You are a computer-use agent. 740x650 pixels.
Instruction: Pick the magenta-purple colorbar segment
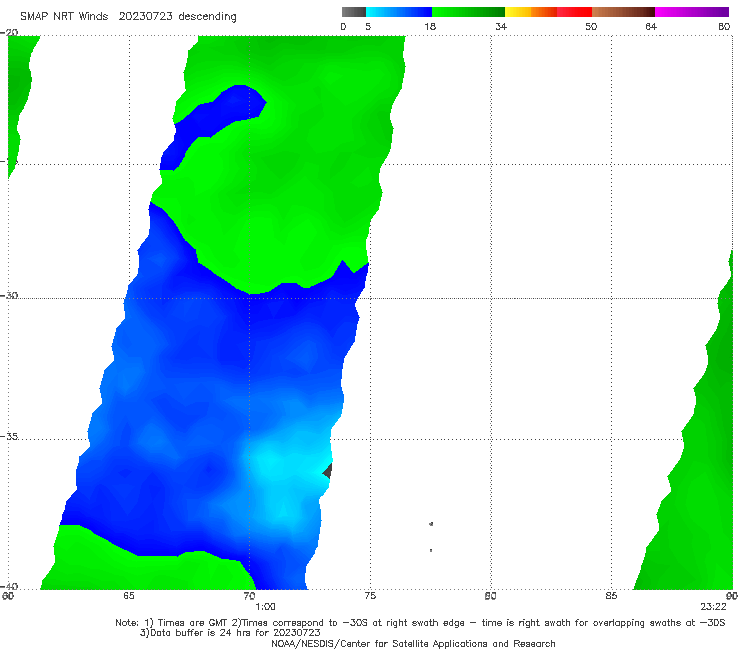(x=692, y=12)
